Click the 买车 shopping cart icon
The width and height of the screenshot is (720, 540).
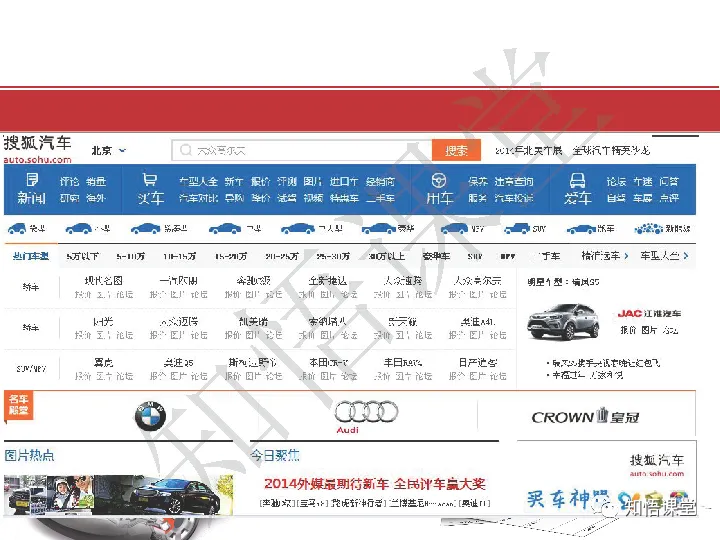tap(150, 180)
